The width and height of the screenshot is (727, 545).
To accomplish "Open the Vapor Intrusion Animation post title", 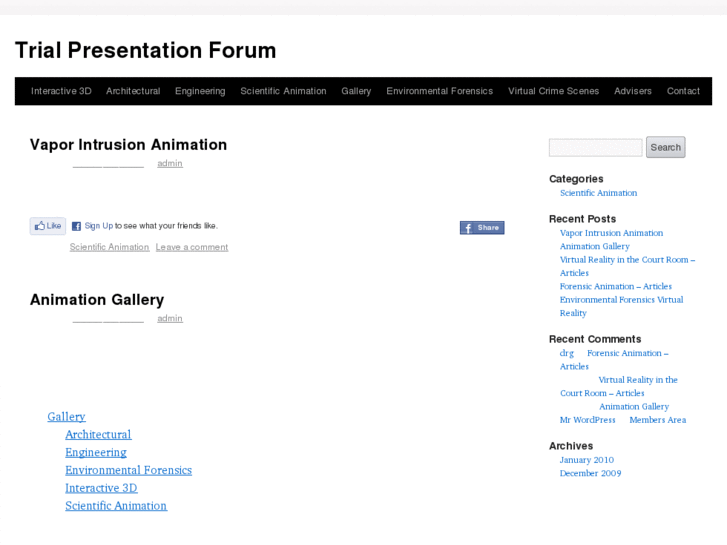I will pos(128,145).
